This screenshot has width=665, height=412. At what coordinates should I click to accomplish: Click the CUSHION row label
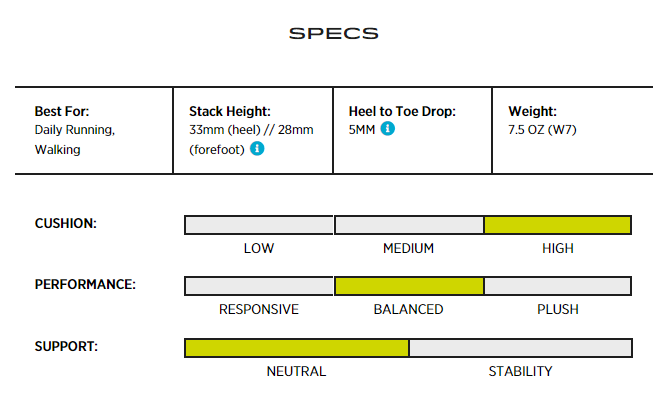point(66,224)
